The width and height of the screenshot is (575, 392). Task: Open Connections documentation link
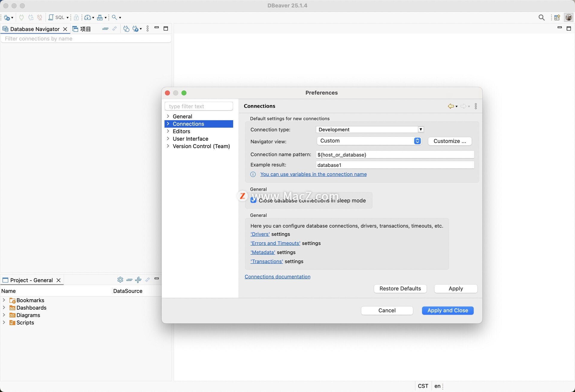coord(277,277)
